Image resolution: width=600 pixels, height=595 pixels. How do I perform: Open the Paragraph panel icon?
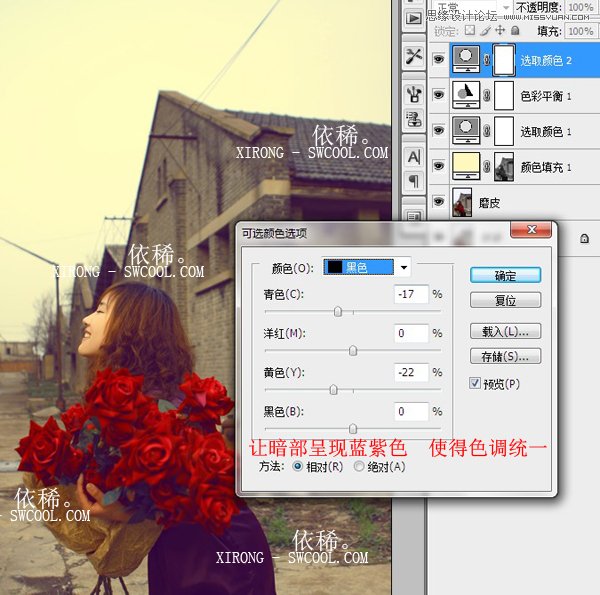click(x=414, y=180)
